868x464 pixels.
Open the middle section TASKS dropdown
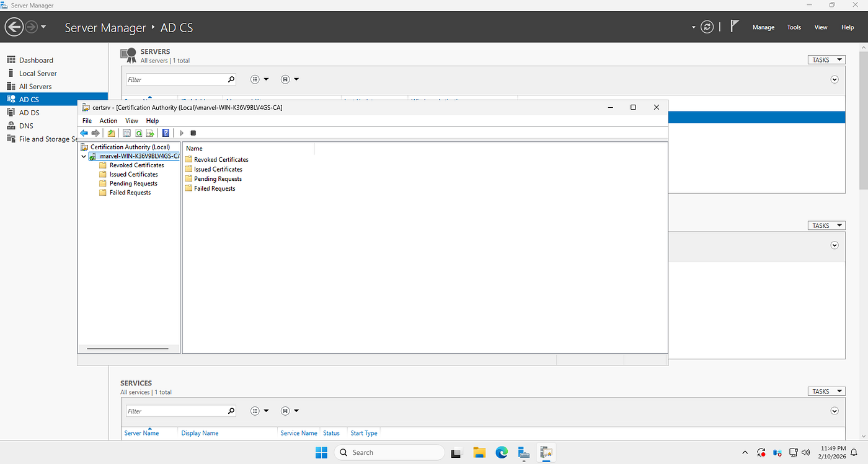click(827, 225)
